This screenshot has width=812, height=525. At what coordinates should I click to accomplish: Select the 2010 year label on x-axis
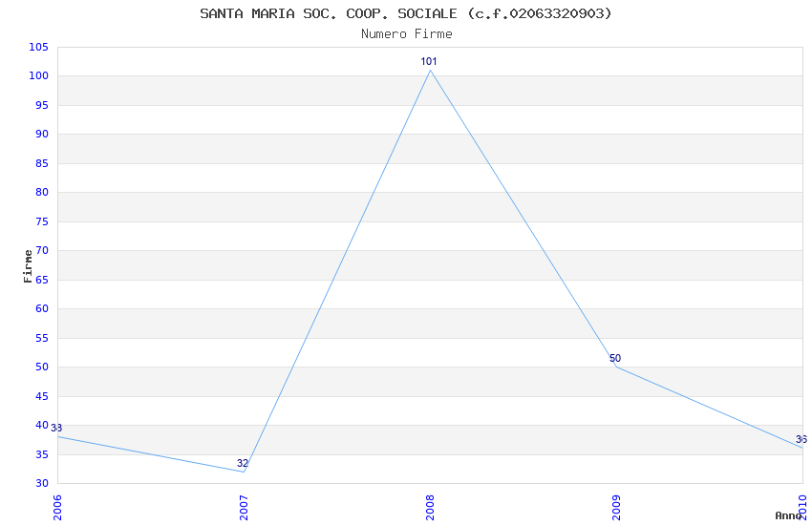(x=802, y=508)
